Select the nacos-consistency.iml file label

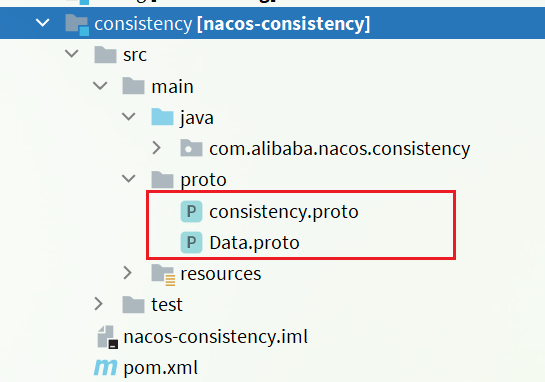[x=215, y=337]
